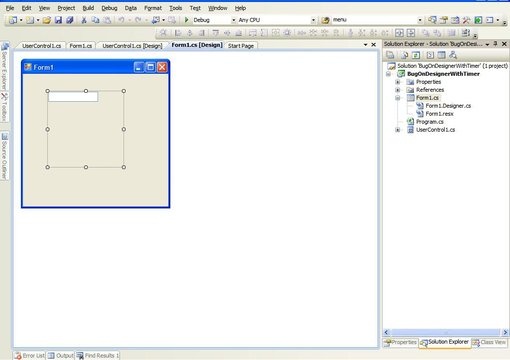
Task: Switch to Properties panel tab at bottom right
Action: pos(400,342)
